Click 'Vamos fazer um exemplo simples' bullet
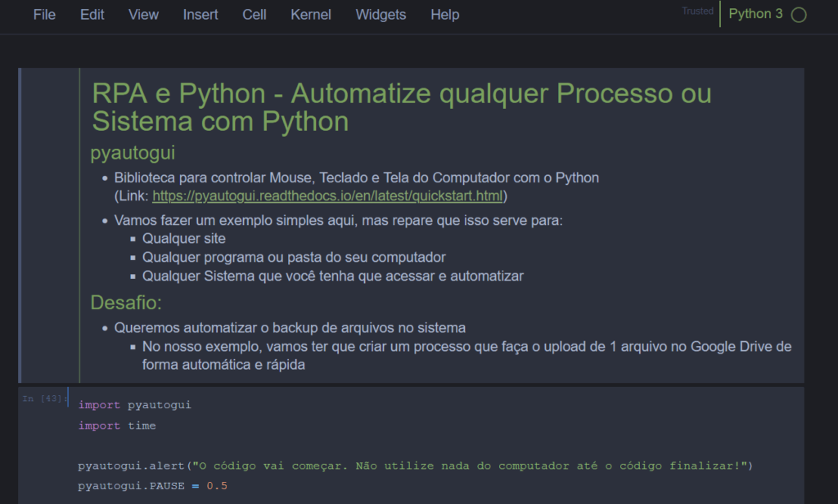Viewport: 838px width, 504px height. 338,220
